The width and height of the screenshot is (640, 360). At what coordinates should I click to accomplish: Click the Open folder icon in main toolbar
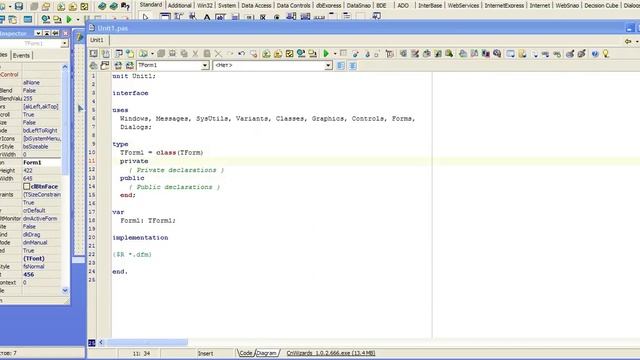(x=46, y=7)
